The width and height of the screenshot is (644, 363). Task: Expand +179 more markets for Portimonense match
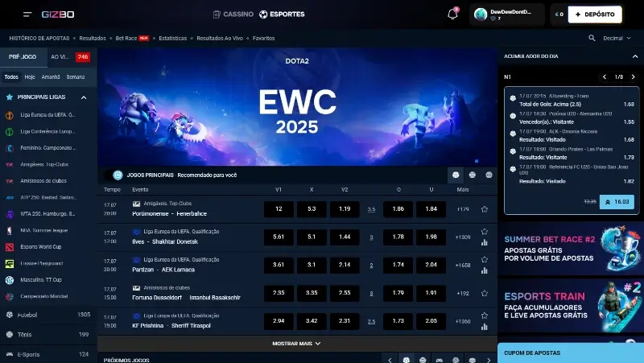463,209
